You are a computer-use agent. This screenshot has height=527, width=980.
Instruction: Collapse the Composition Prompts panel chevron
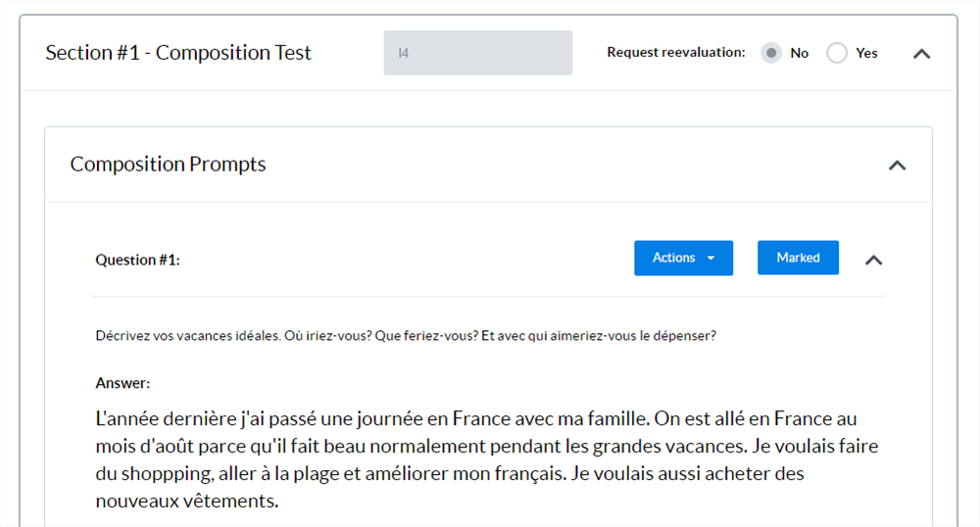click(x=897, y=166)
